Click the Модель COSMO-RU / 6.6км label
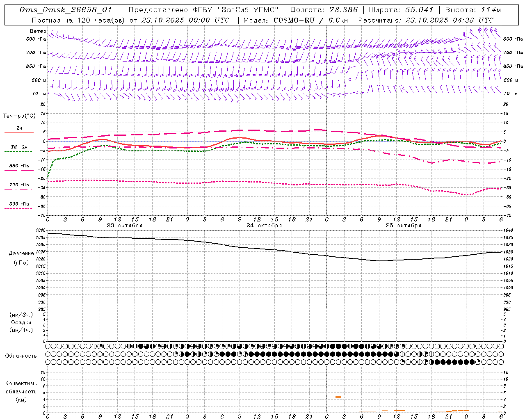This screenshot has height=420, width=525. (295, 20)
